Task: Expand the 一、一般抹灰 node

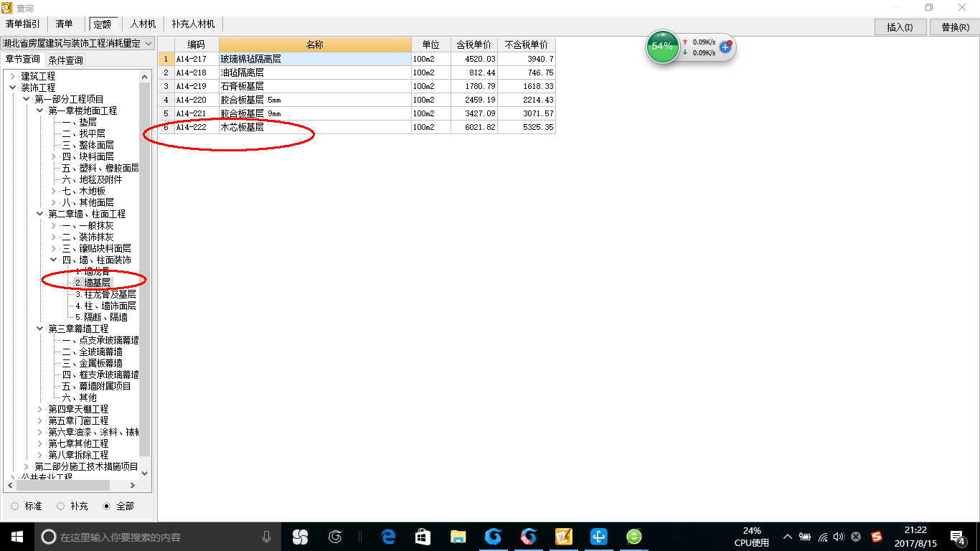Action: click(53, 225)
